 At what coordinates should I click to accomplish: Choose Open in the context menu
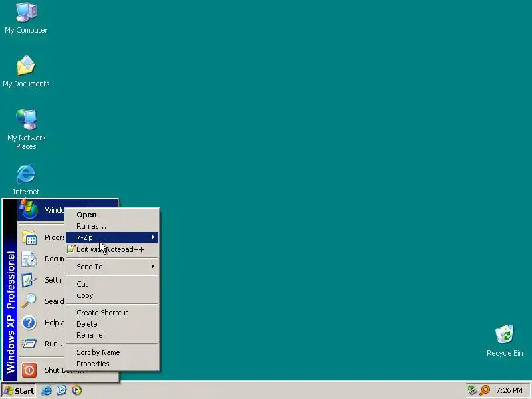click(112, 215)
